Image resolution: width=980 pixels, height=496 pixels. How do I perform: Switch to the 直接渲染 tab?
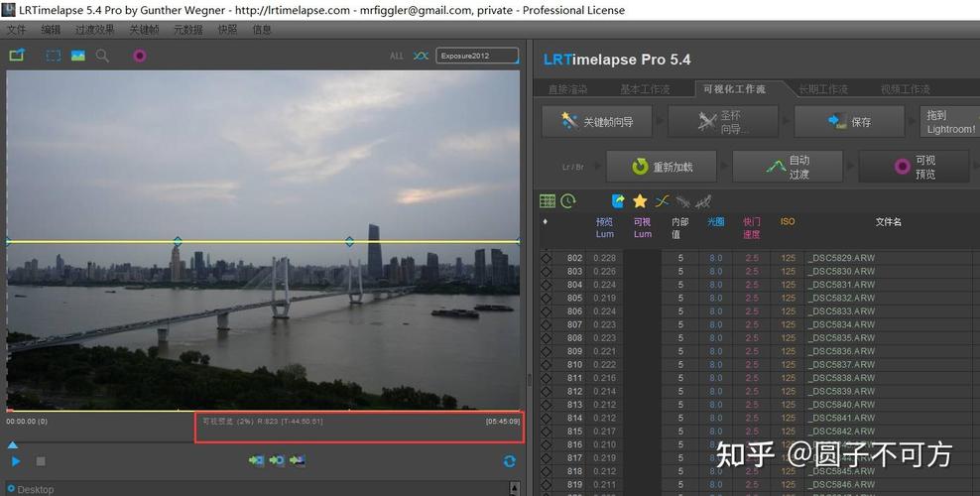[x=567, y=89]
